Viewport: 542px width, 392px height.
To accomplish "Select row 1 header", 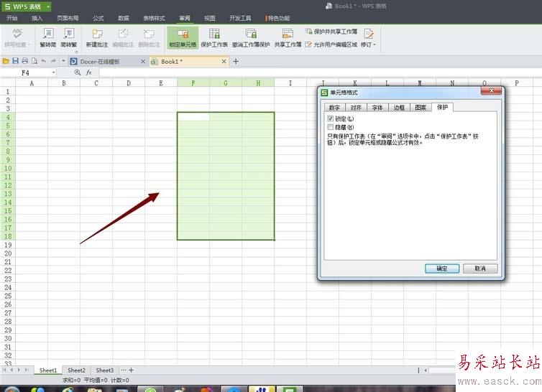I will 8,91.
